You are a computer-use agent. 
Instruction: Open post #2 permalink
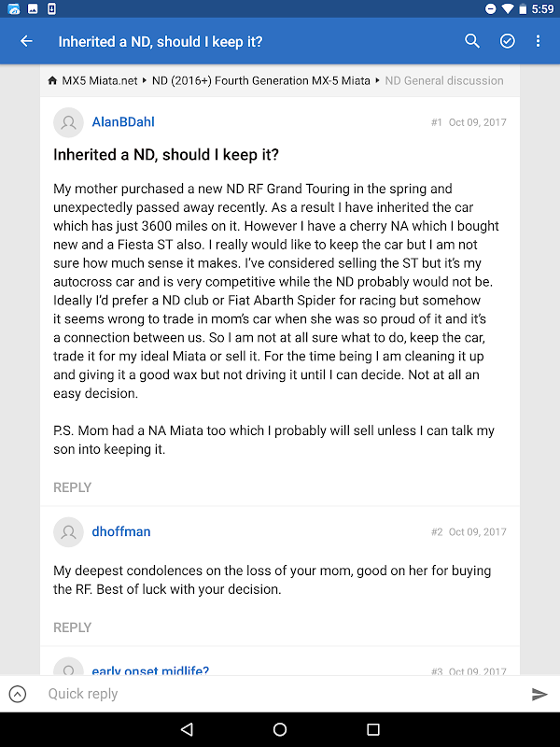436,532
